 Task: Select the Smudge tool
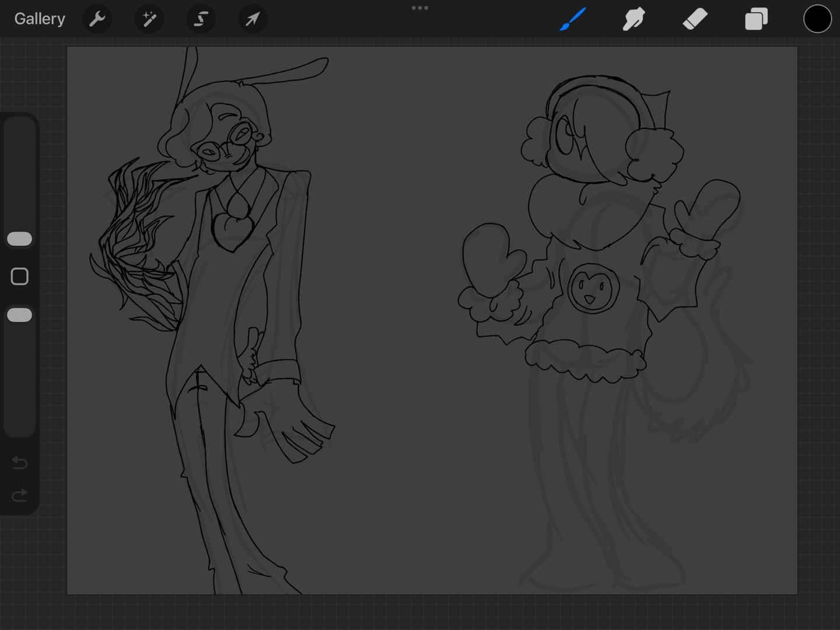point(633,19)
